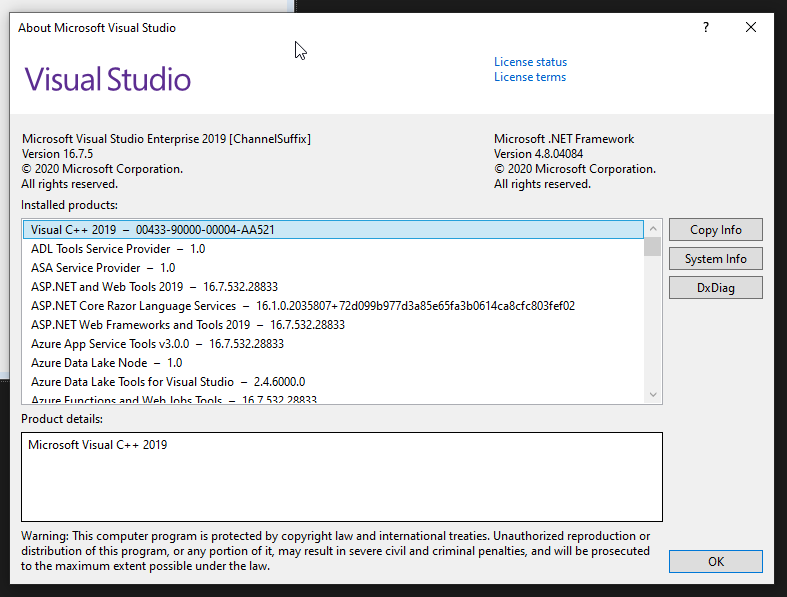Select Azure App Service Tools v3.0.0 row
787x597 pixels.
(x=333, y=344)
